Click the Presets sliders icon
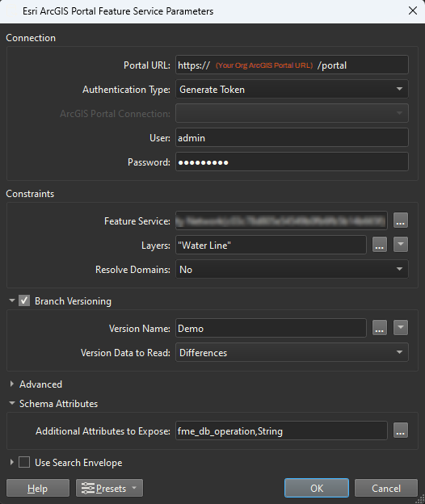Viewport: 425px width, 504px height. click(88, 488)
